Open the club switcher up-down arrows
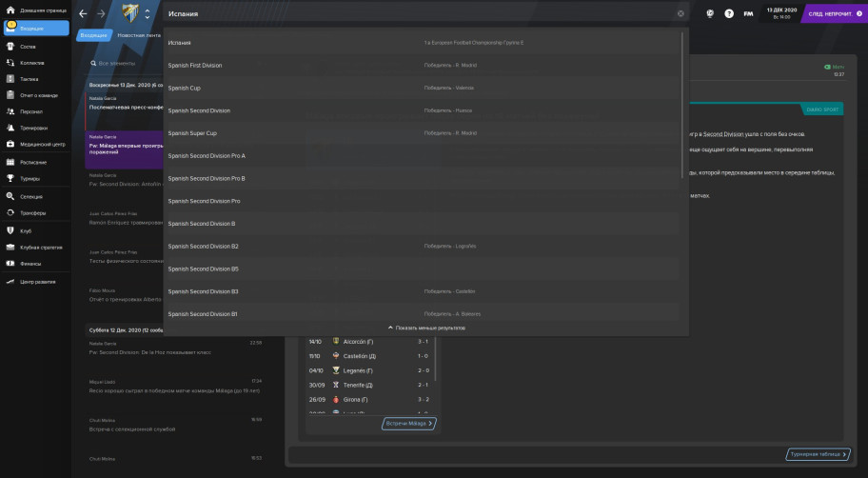Viewport: 868px width, 478px height. 148,13
